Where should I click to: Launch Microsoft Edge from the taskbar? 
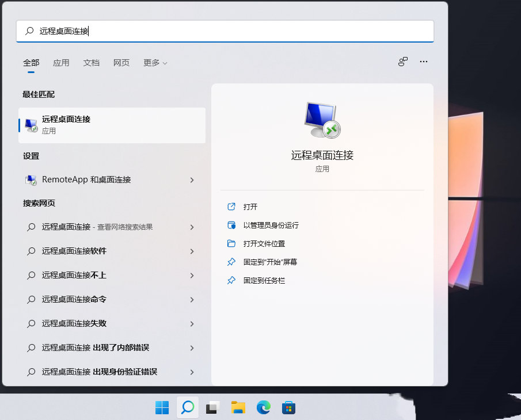pos(264,408)
